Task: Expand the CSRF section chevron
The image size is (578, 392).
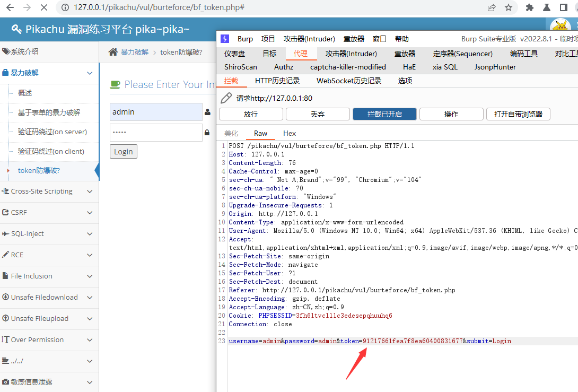Action: 90,213
